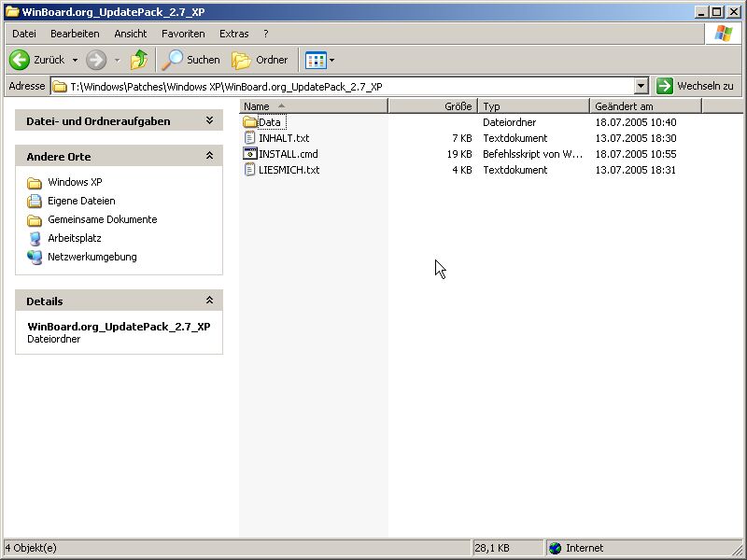Open the Datei menu
747x560 pixels.
tap(24, 34)
